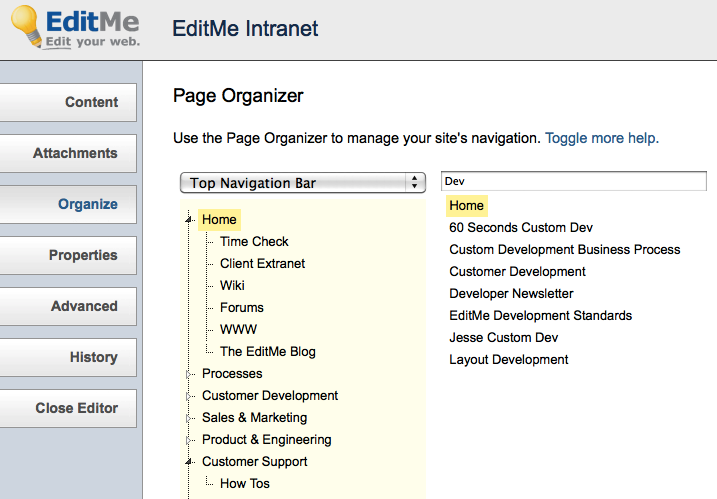The image size is (717, 499).
Task: Open the Top Navigation Bar dropdown
Action: [303, 182]
